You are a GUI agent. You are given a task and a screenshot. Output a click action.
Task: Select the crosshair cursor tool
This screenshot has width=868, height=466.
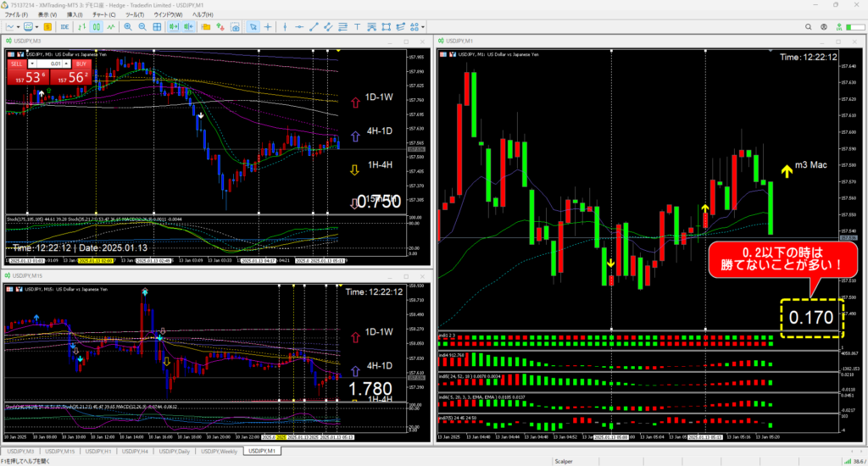tap(268, 27)
